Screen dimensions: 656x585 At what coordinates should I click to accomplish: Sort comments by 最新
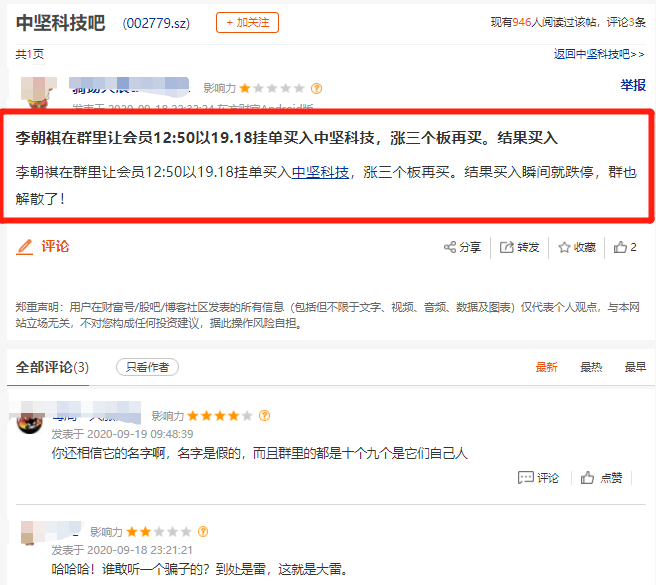click(x=547, y=367)
